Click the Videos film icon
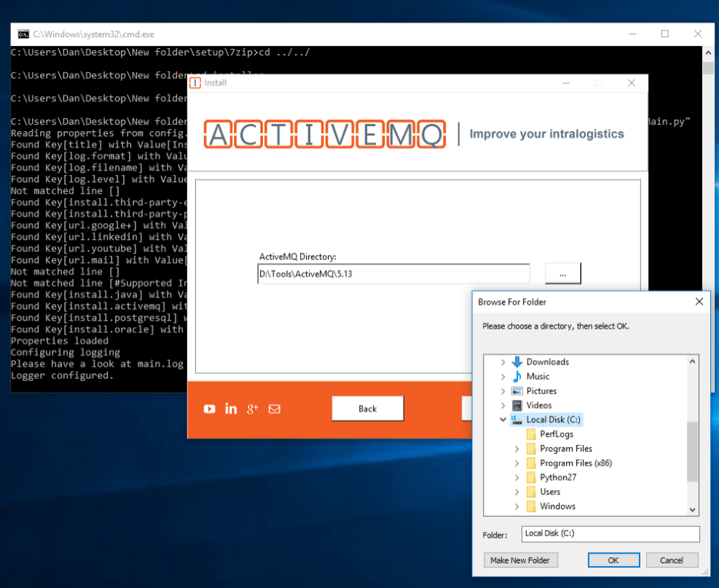The image size is (719, 588). (x=517, y=405)
